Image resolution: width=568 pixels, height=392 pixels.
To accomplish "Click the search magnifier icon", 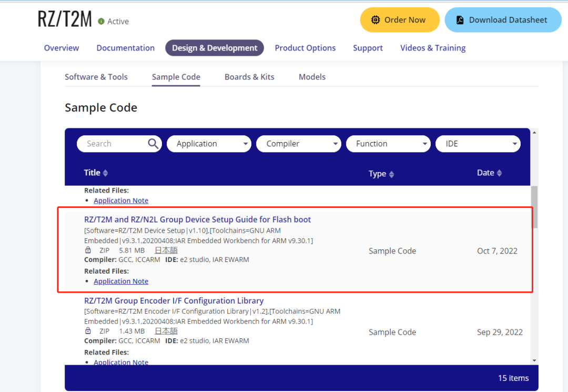I will (x=153, y=144).
